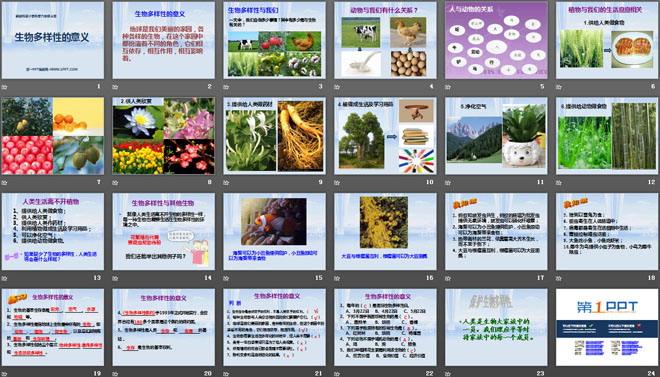The width and height of the screenshot is (660, 377).
Task: Select slide 16 thumbnail with yellow root nodule photo
Action: click(385, 231)
